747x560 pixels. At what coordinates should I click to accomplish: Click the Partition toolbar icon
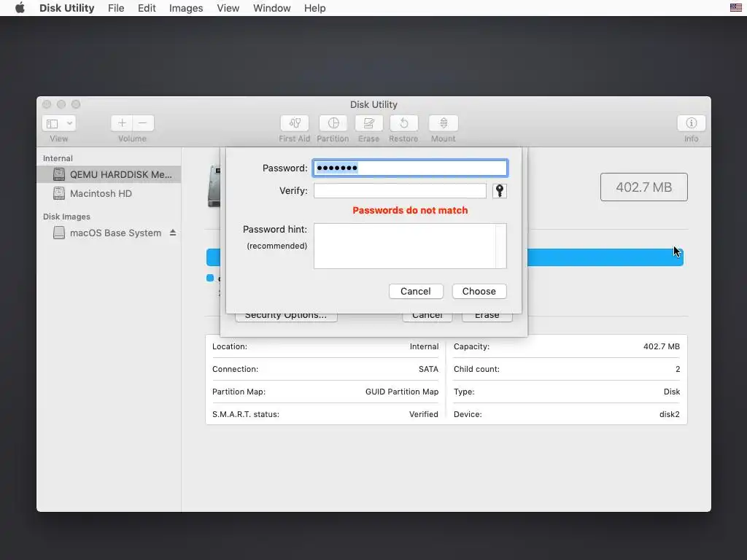(333, 123)
